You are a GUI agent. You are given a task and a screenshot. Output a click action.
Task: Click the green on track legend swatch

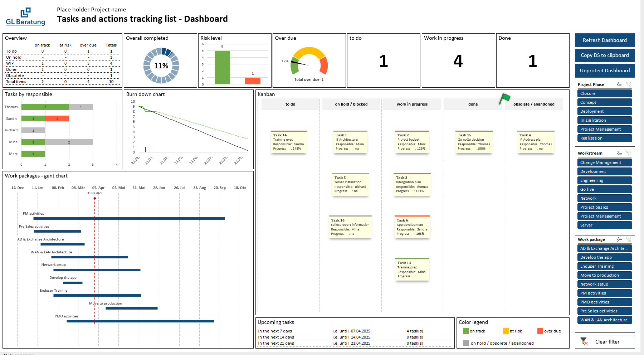pos(465,331)
